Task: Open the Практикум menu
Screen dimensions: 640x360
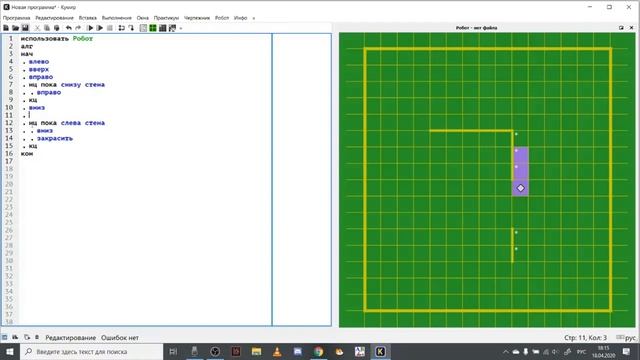Action: coord(166,18)
